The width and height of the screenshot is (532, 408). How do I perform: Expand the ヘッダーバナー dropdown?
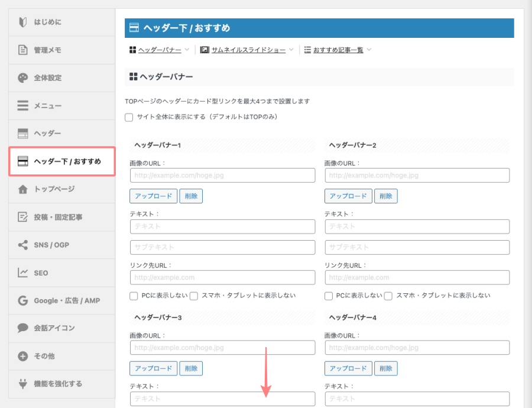[x=160, y=50]
